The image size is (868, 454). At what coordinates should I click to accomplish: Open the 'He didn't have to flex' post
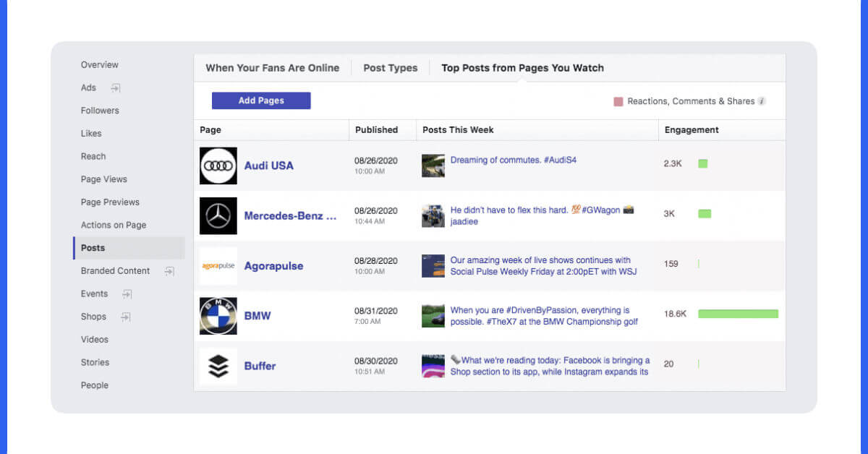542,215
